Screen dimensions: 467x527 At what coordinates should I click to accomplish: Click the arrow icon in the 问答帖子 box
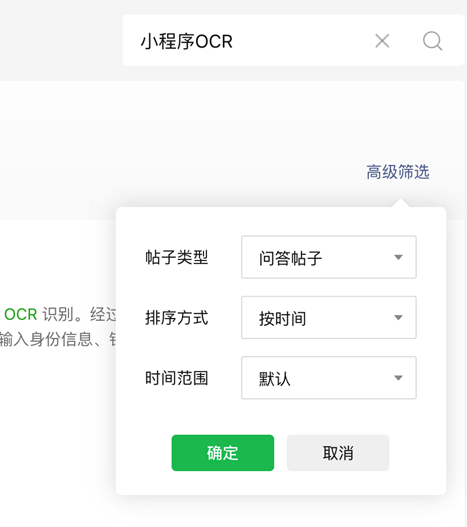pyautogui.click(x=398, y=257)
